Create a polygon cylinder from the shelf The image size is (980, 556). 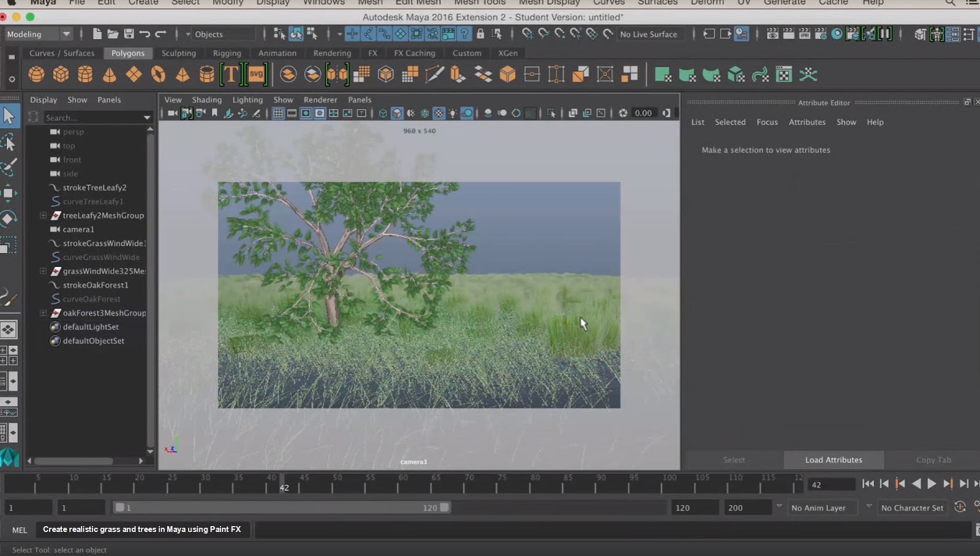click(85, 74)
